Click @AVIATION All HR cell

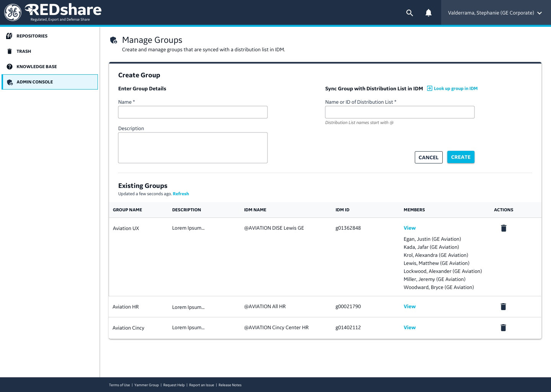tap(265, 306)
